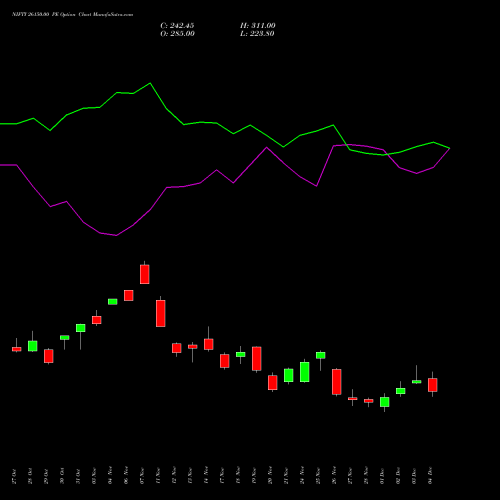Viewport: 500px width, 500px height.
Task: Select the open value O: 285.00
Action: (177, 34)
